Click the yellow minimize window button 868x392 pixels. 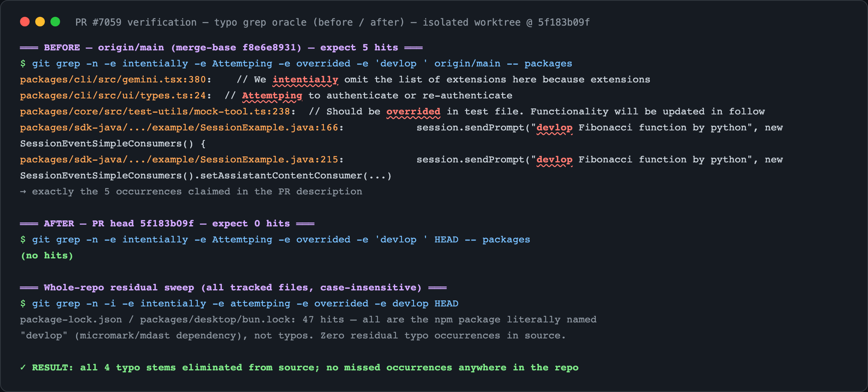[x=40, y=22]
